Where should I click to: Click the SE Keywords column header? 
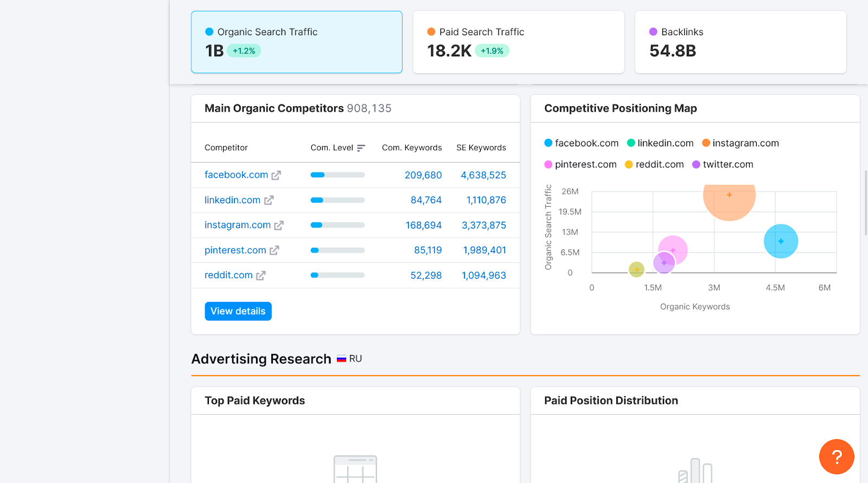481,147
